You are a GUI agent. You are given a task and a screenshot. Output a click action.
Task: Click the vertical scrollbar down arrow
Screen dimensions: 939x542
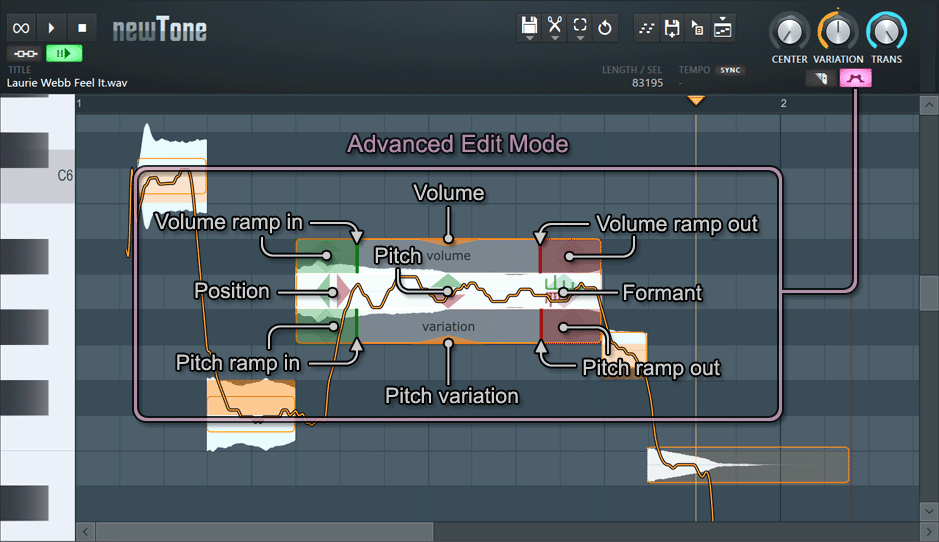[x=929, y=511]
